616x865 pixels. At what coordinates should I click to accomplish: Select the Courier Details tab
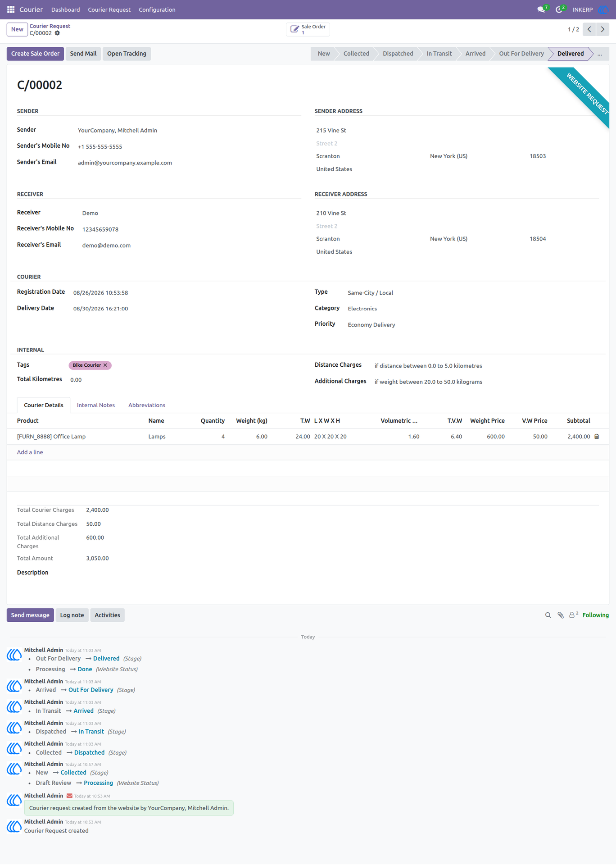click(44, 405)
